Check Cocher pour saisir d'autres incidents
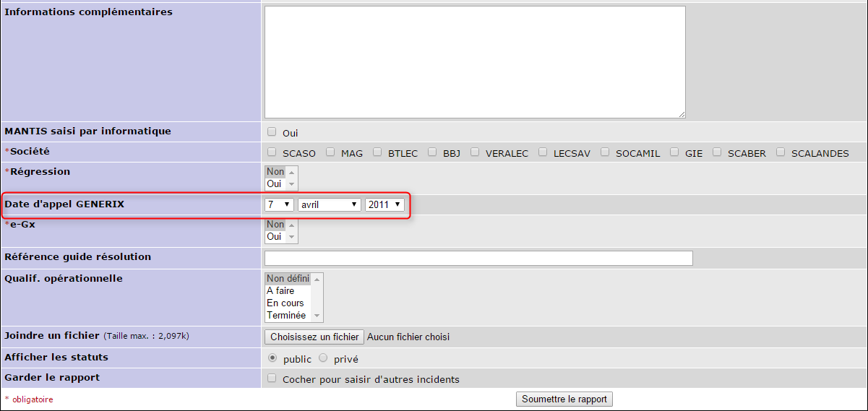The height and width of the screenshot is (411, 868). tap(272, 378)
